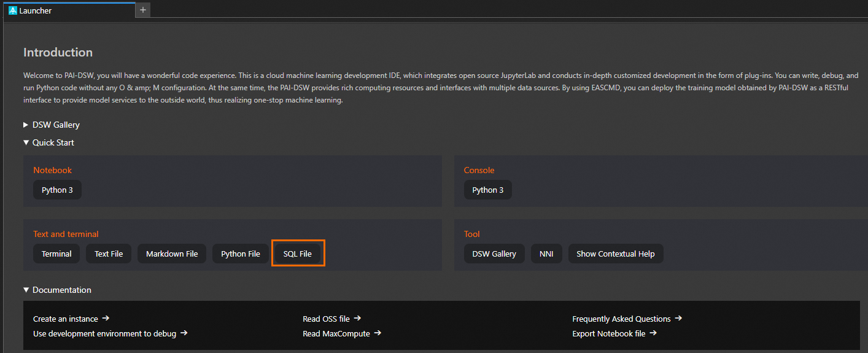868x353 pixels.
Task: Launch a Python 3 console
Action: 487,190
